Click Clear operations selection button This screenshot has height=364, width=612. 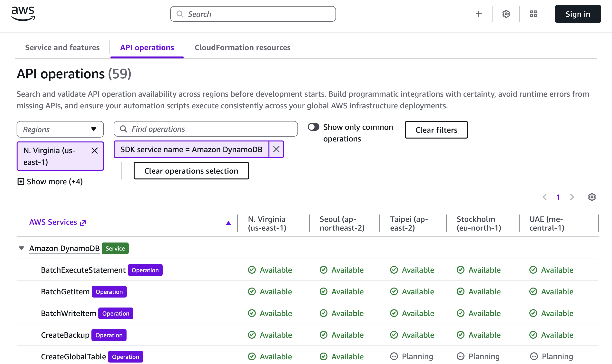(x=191, y=171)
